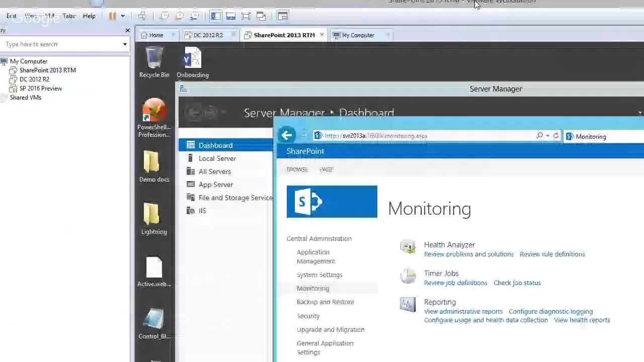644x362 pixels.
Task: Open the Tabs menu
Action: click(x=68, y=16)
